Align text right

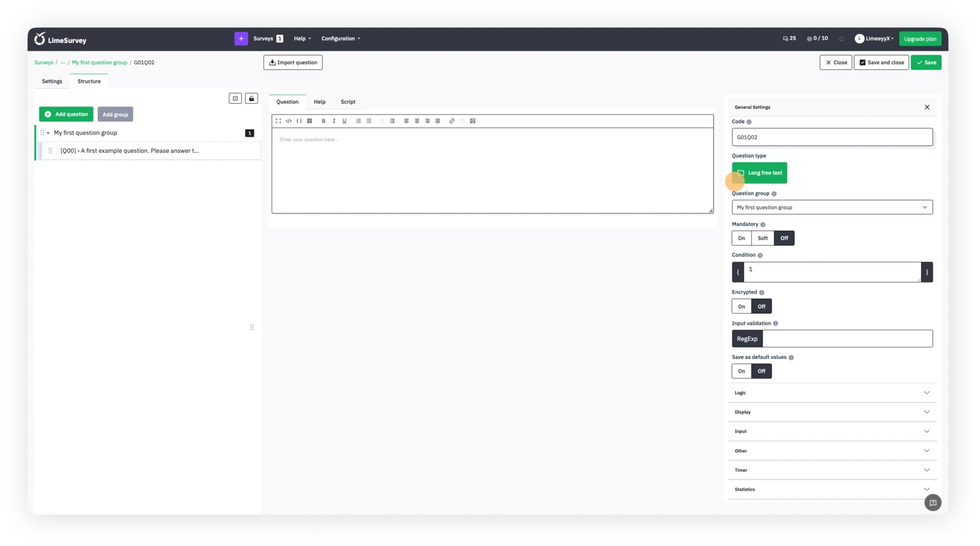tap(427, 121)
